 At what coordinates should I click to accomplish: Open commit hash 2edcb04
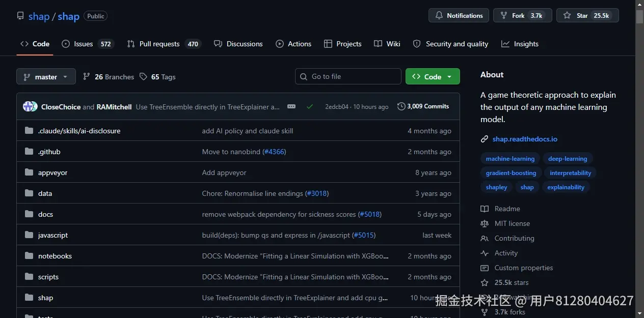tap(337, 107)
